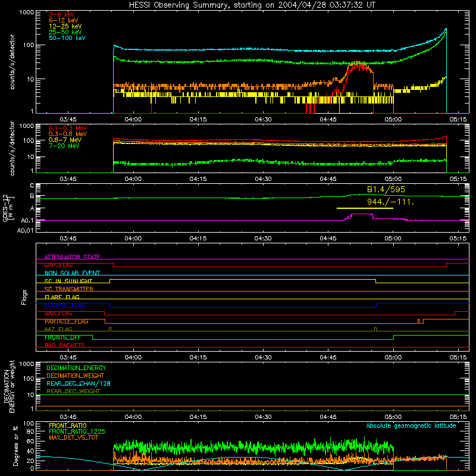Select the 6-12 keV legend label
476x476 pixels.
point(64,20)
